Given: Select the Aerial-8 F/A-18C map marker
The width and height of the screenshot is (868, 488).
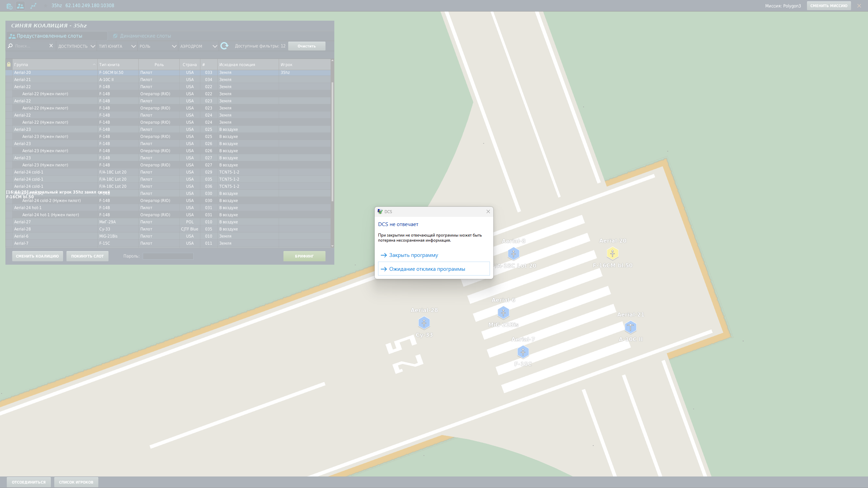Looking at the screenshot, I should 513,253.
